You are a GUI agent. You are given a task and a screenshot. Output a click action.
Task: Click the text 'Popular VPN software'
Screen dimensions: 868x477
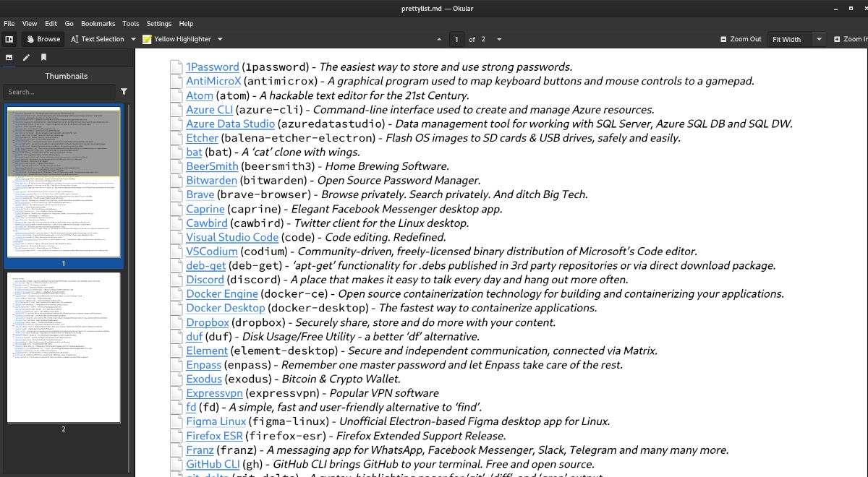point(384,393)
